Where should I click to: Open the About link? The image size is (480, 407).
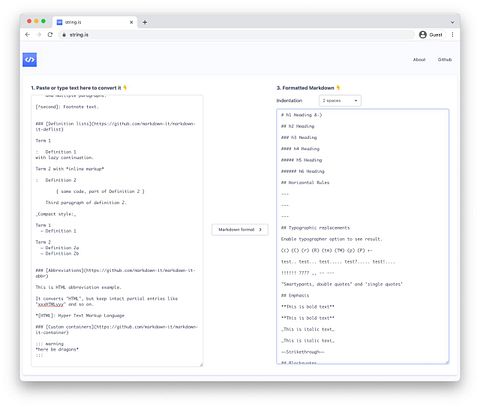(419, 60)
